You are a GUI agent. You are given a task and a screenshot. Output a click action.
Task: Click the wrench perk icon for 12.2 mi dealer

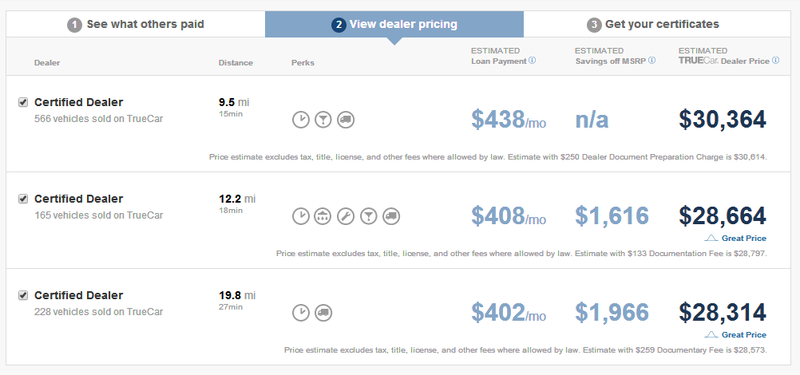point(346,216)
